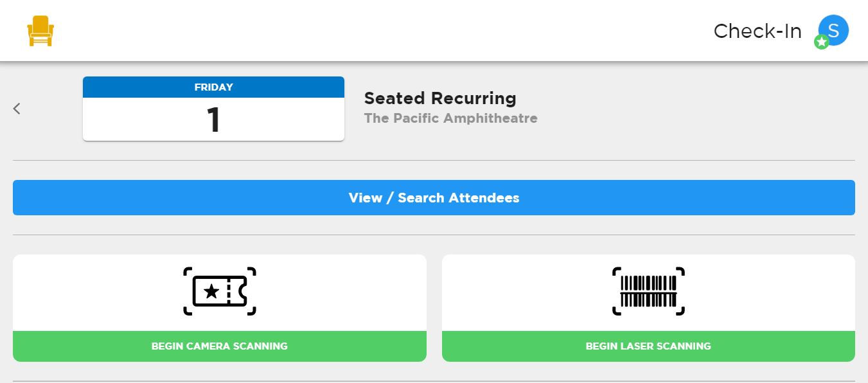
Task: Click the Seated Recurring event title
Action: tap(440, 98)
